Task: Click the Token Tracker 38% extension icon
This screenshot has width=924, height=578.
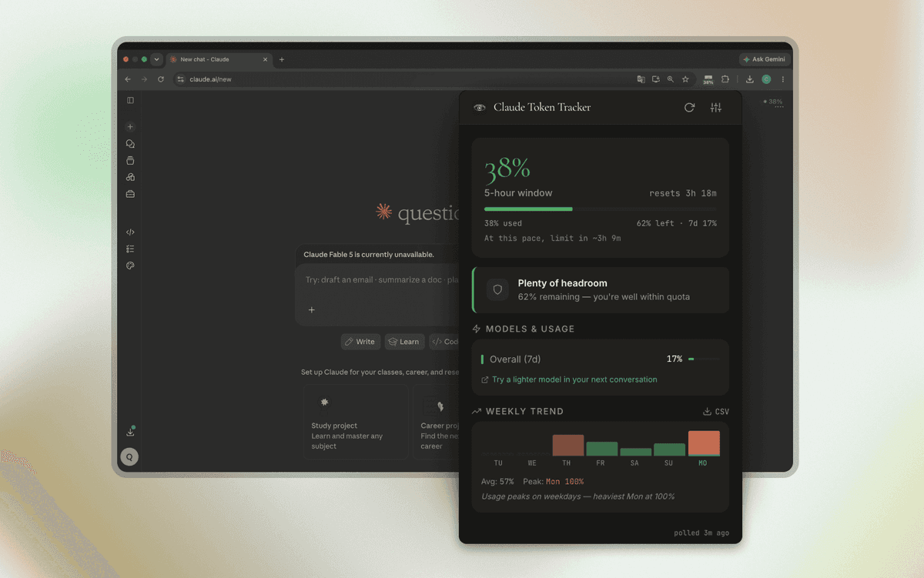Action: tap(708, 79)
